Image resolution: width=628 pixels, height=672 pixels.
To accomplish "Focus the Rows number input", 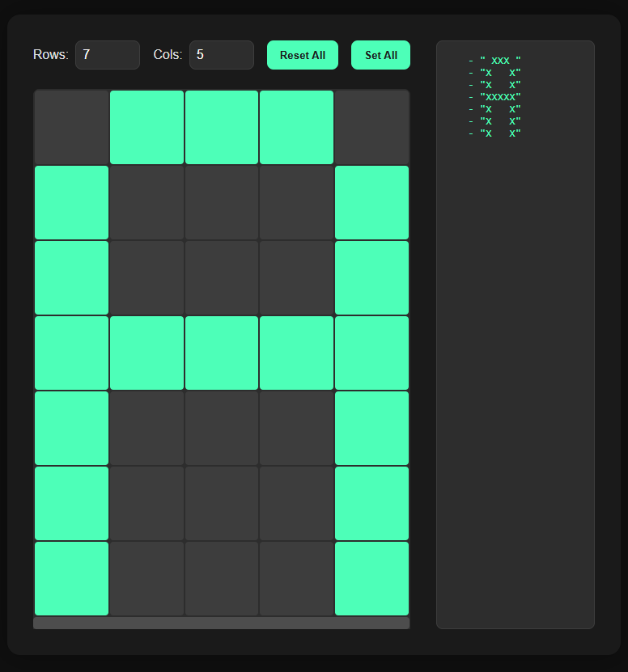I will pos(108,55).
